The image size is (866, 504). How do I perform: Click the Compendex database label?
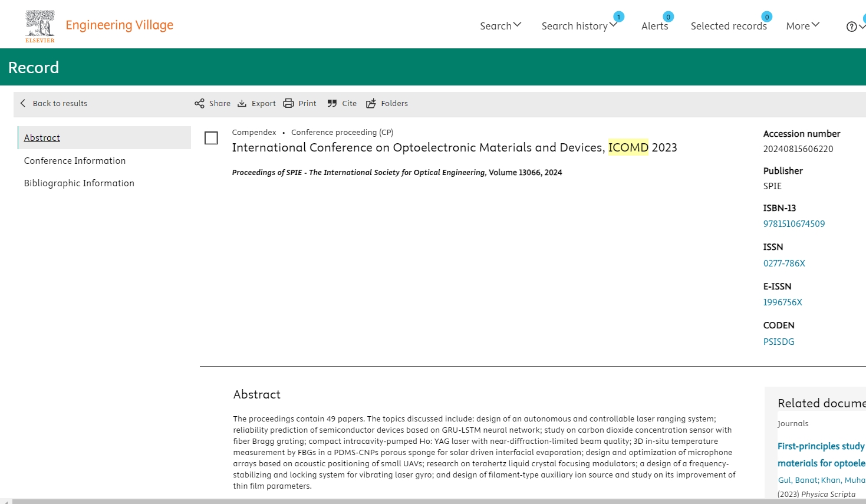254,132
